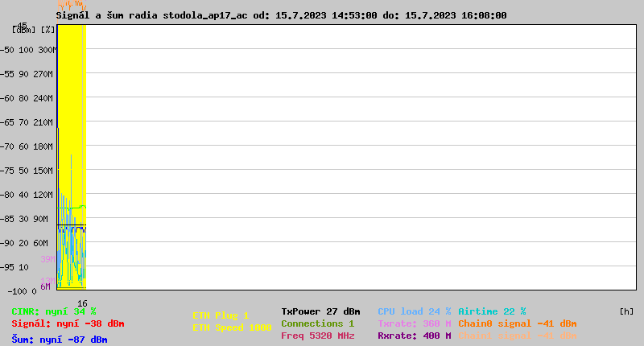Screen dimensions: 644x346
Task: Click the pink 39M rate marker
Action: 47,259
